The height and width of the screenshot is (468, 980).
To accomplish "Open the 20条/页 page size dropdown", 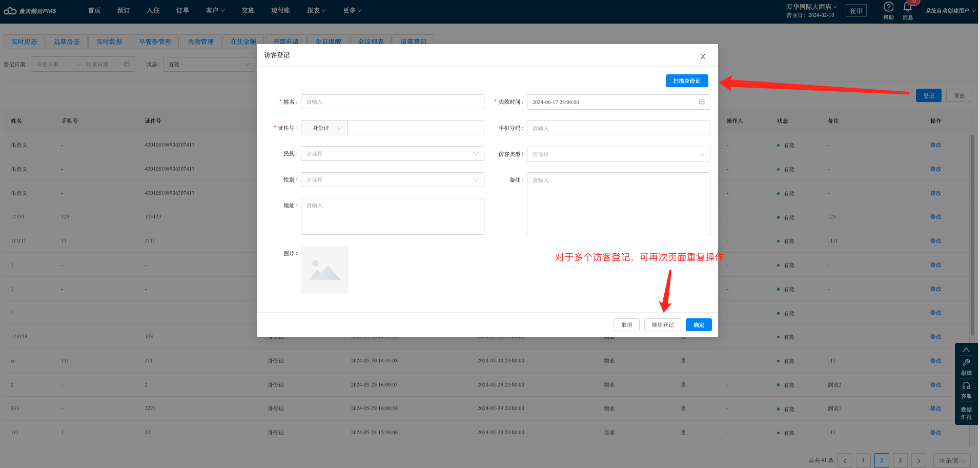I will (x=952, y=460).
